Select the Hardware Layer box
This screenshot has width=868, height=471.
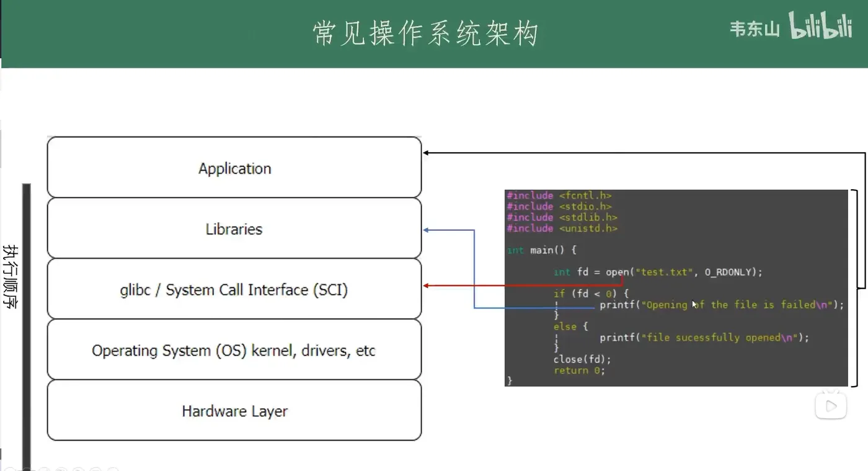click(x=234, y=411)
